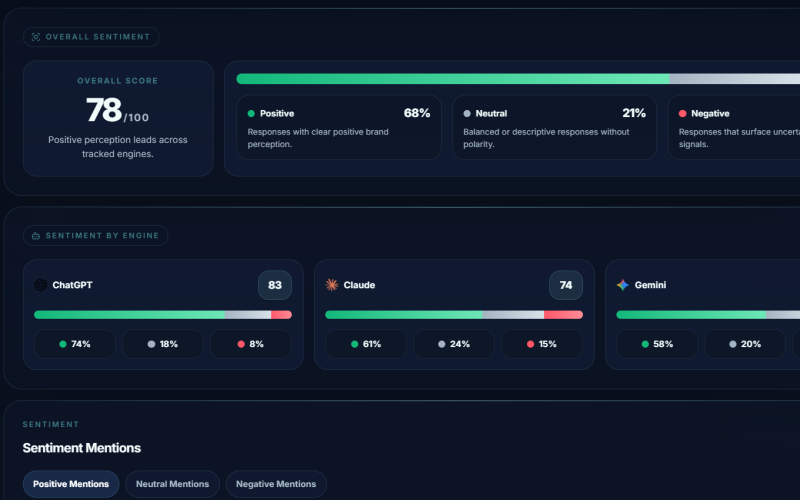The height and width of the screenshot is (500, 800).
Task: Click the Overall Score 78/100 card
Action: [118, 118]
